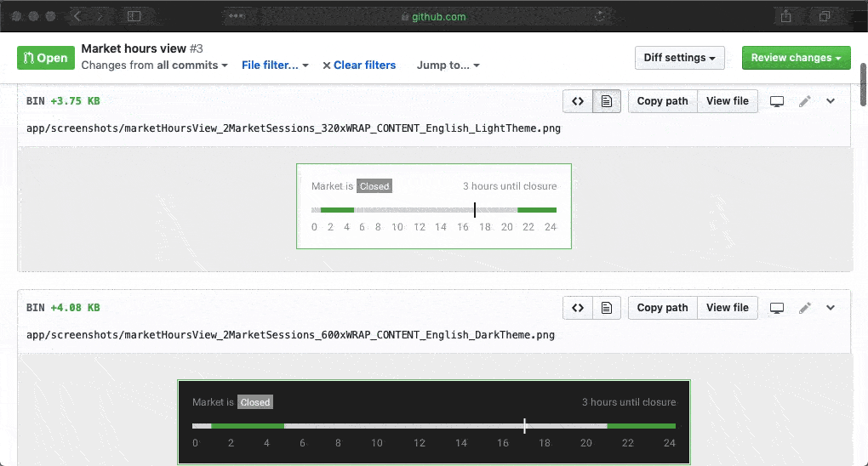Switch DarkTheme file to source diff view
This screenshot has height=466, width=868.
point(578,308)
